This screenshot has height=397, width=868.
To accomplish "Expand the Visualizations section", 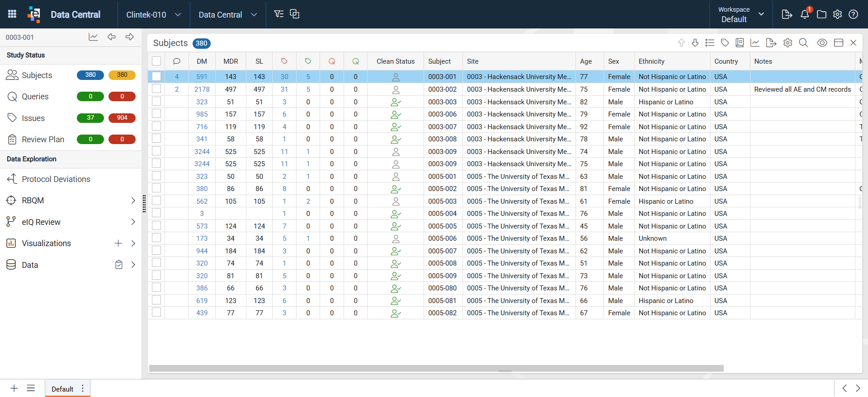I will [x=133, y=243].
